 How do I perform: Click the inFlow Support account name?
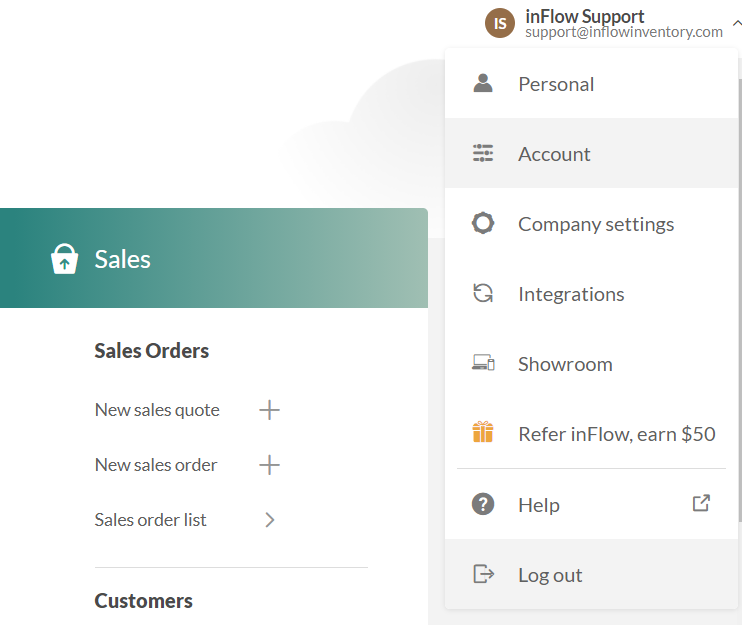tap(584, 17)
